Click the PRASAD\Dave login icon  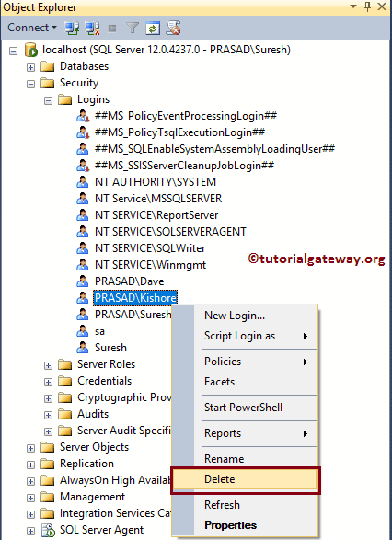[82, 281]
